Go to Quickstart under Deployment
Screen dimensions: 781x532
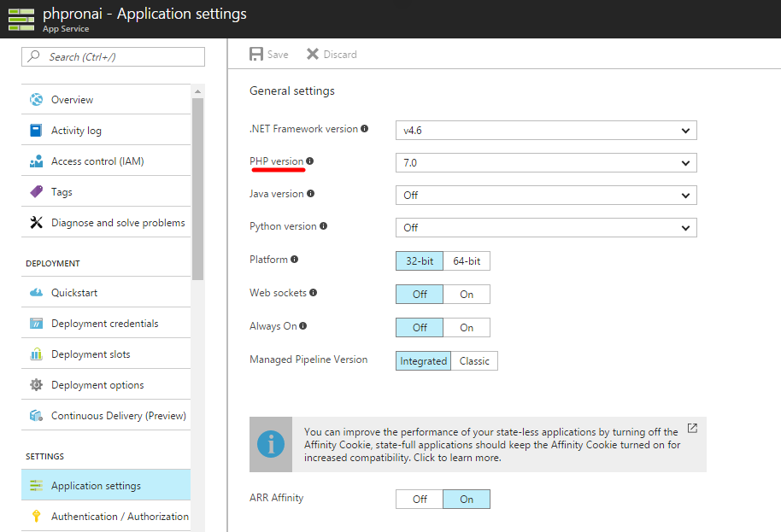pos(106,293)
